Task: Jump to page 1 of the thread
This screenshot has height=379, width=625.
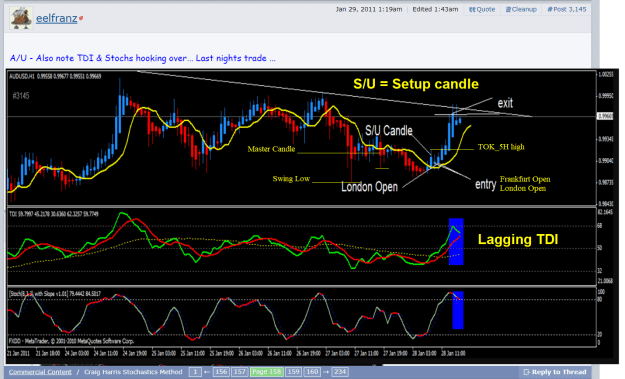Action: click(195, 372)
